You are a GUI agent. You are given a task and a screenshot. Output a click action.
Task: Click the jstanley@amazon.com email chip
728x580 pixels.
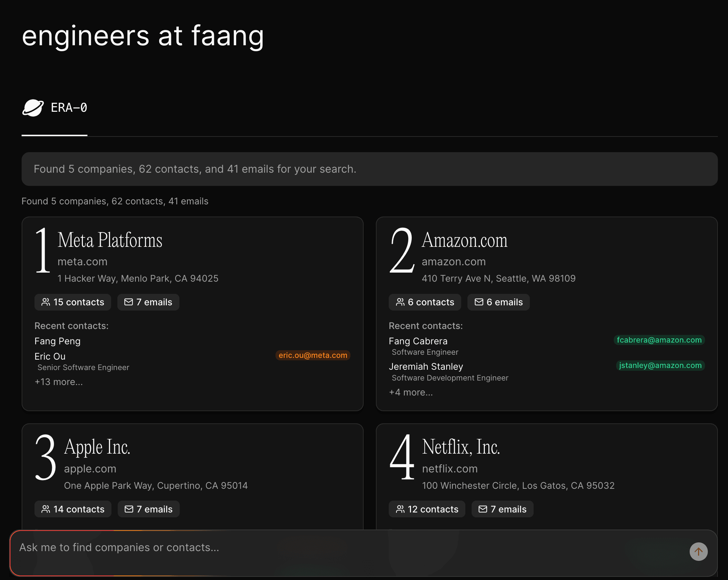[x=660, y=366]
